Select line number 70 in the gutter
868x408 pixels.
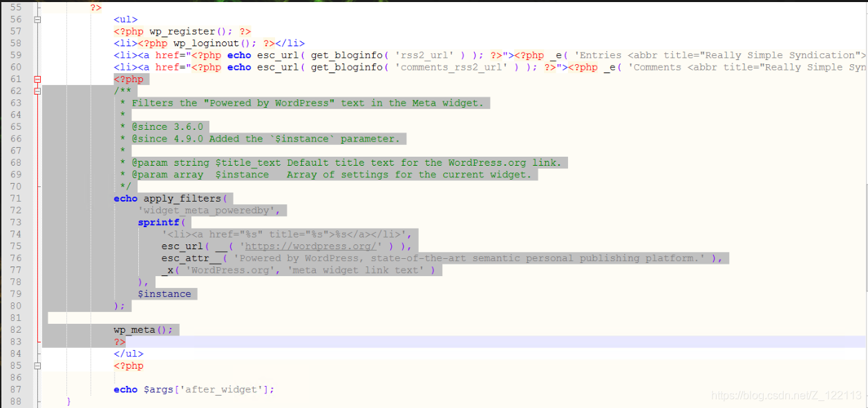coord(15,186)
